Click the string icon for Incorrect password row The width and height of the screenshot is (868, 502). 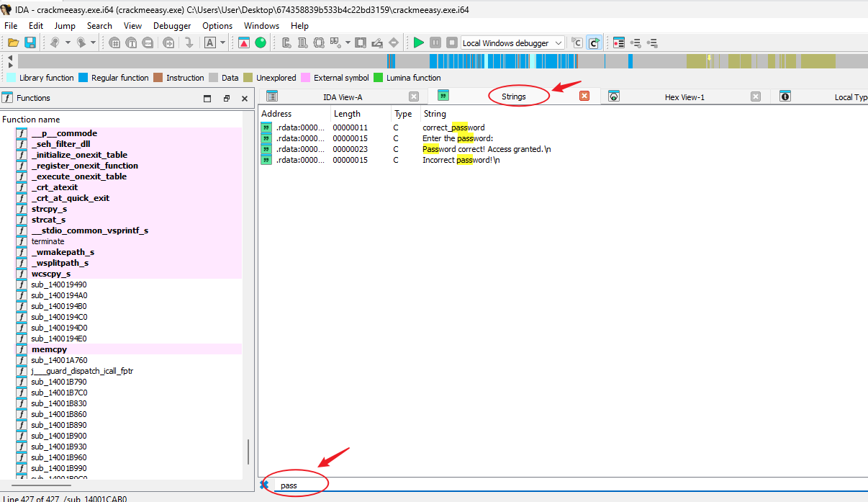(x=266, y=160)
